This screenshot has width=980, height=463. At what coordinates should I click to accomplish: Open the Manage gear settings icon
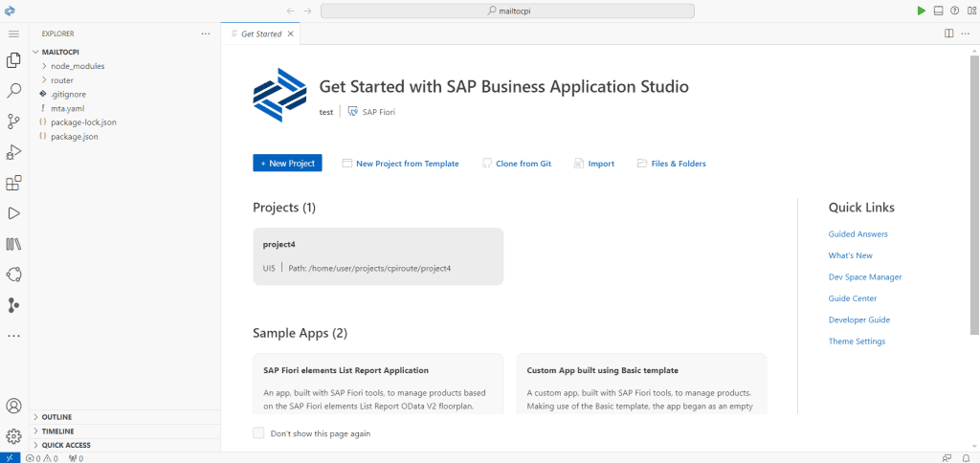(13, 435)
